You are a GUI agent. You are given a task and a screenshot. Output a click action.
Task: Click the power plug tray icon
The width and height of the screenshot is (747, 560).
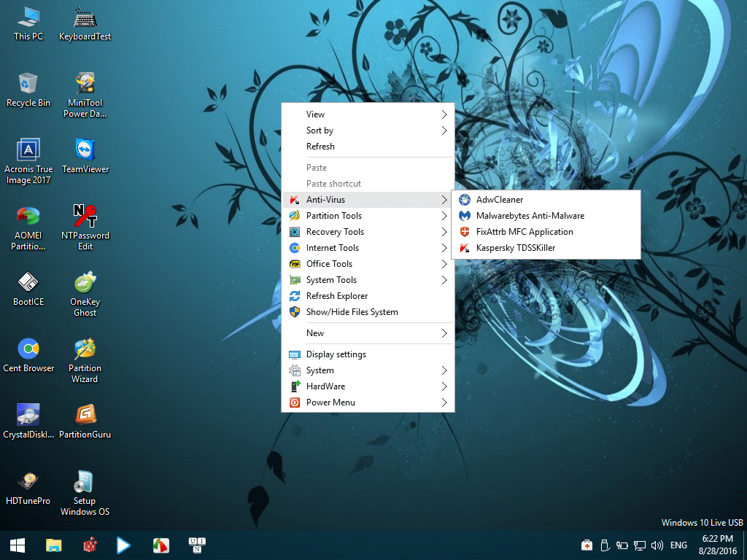622,545
